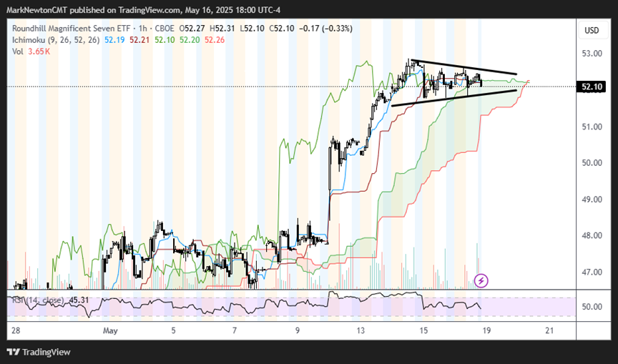Click the upper triangle trendline

(463, 67)
